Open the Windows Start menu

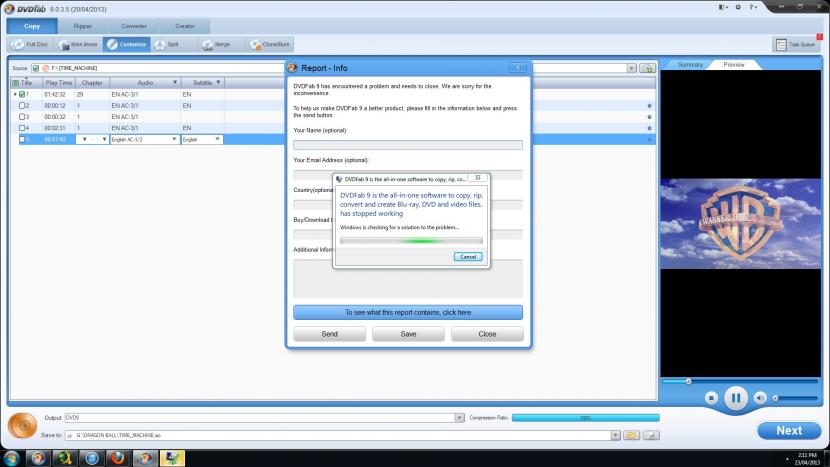coord(12,458)
